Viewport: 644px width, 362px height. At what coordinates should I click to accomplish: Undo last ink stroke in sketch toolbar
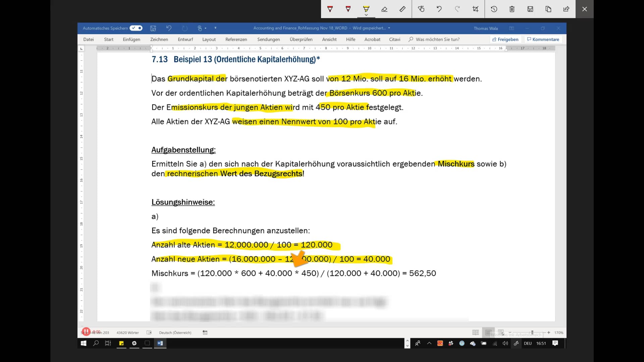point(439,9)
